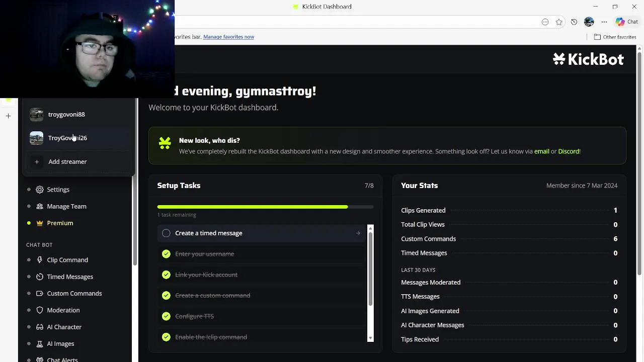
Task: Click the Settings gear icon in sidebar
Action: coord(40,190)
